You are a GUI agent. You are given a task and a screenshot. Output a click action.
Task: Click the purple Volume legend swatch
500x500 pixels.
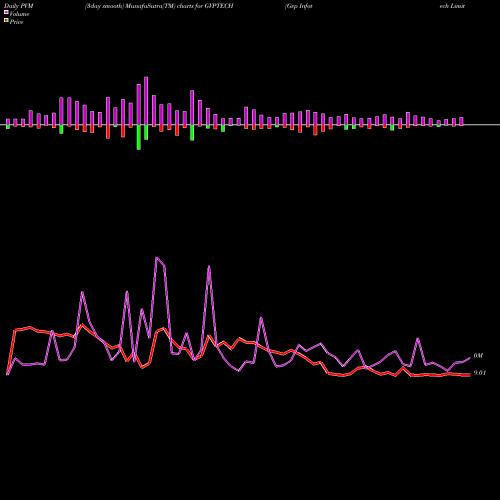pyautogui.click(x=6, y=13)
